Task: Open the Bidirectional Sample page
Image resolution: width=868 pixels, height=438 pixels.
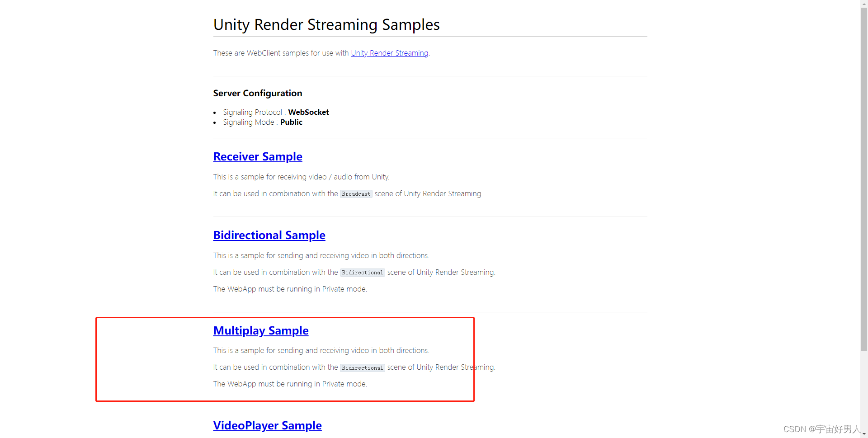Action: [269, 235]
